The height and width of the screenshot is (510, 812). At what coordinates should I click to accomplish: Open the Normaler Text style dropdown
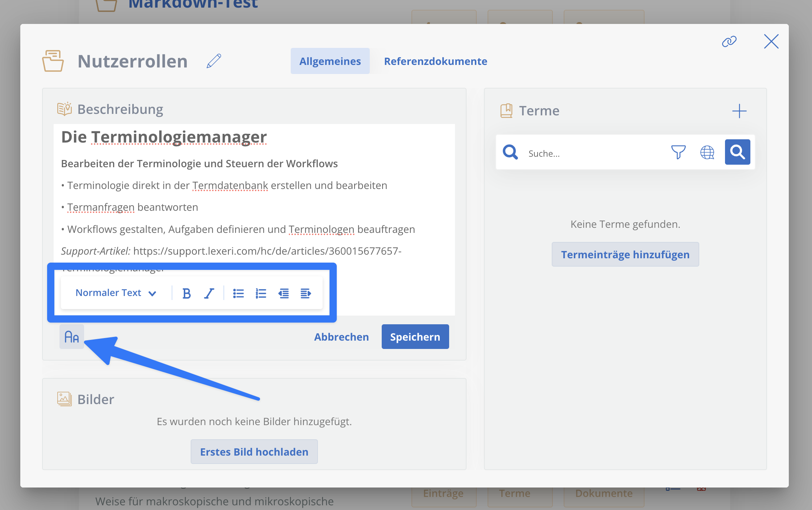click(116, 293)
